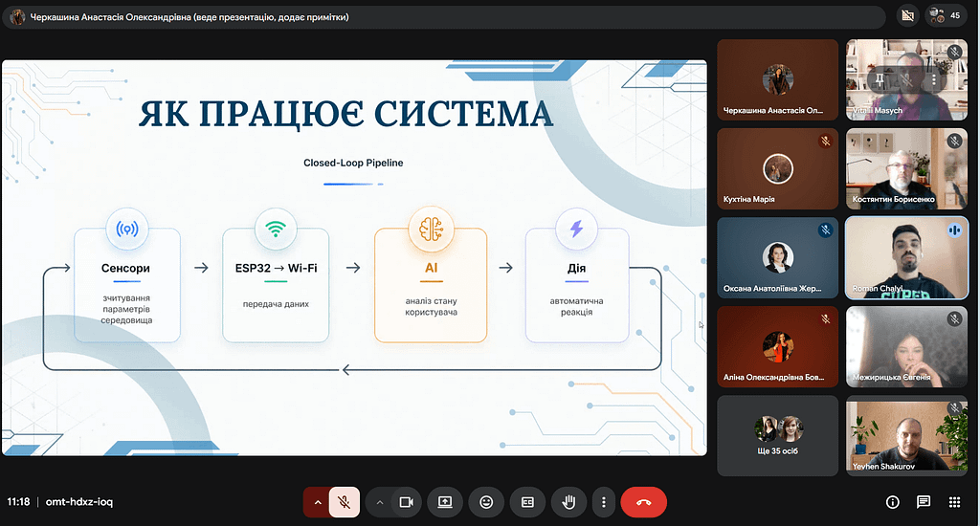Image resolution: width=980 pixels, height=526 pixels.
Task: Open audio settings chevron beside microphone
Action: pos(318,502)
